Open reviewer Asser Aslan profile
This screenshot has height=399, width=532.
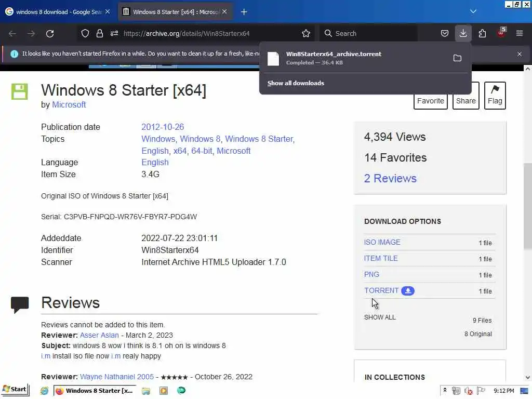coord(99,335)
